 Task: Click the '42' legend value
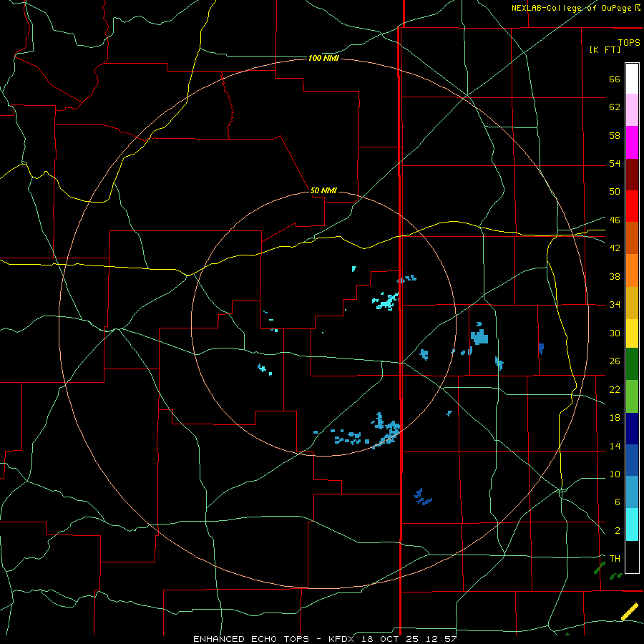(615, 248)
